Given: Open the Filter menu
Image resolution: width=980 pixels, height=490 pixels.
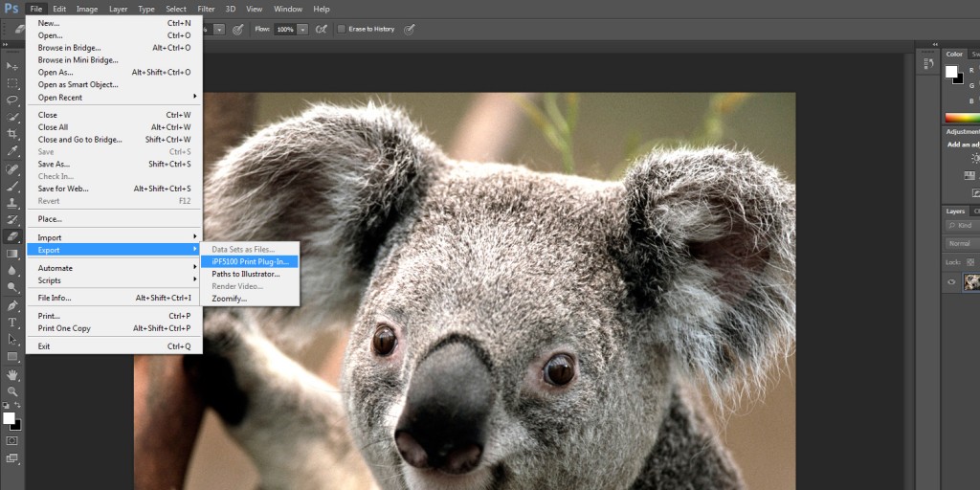Looking at the screenshot, I should pyautogui.click(x=206, y=9).
